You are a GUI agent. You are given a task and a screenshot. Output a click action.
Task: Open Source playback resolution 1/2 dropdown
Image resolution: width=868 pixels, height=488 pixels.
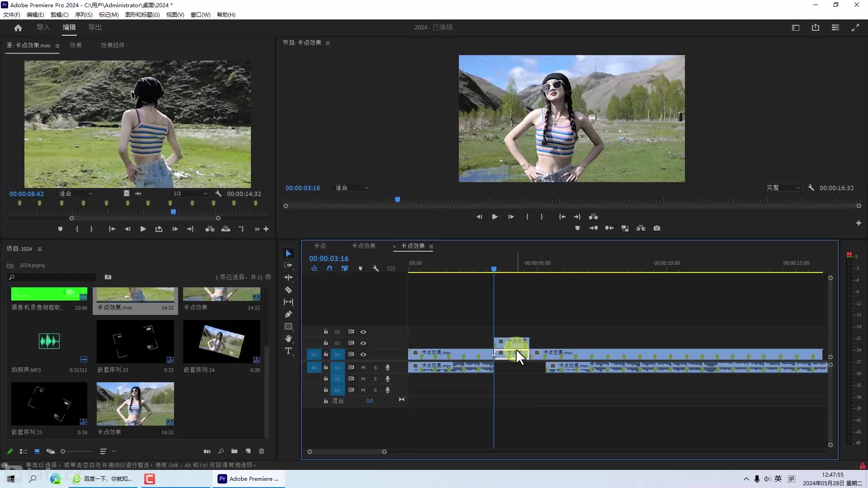point(190,193)
